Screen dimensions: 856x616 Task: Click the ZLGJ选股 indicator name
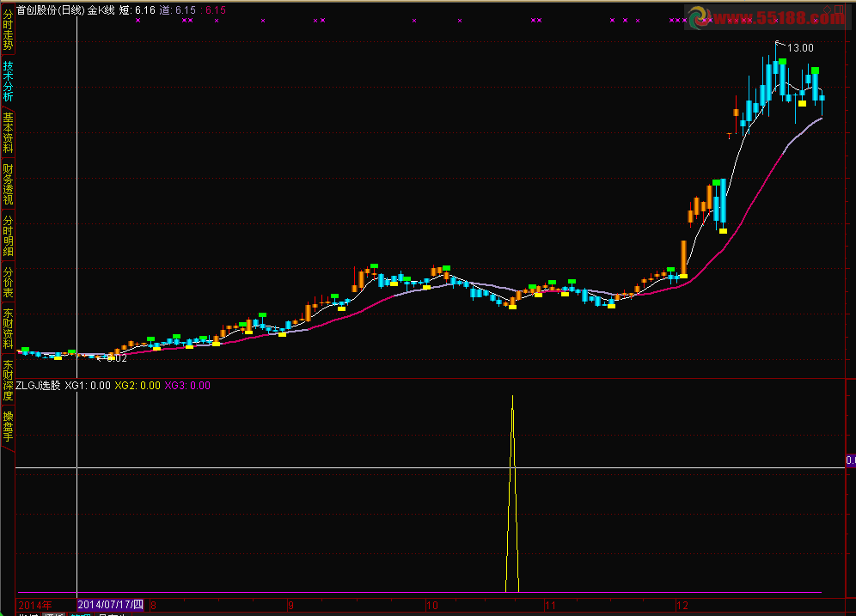tap(38, 385)
